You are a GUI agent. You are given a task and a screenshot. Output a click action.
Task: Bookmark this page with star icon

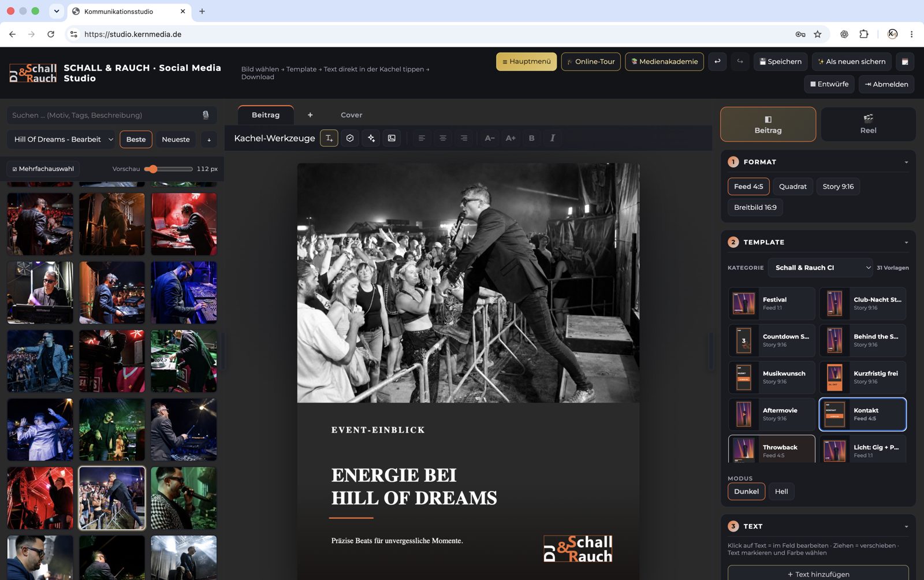click(x=817, y=34)
